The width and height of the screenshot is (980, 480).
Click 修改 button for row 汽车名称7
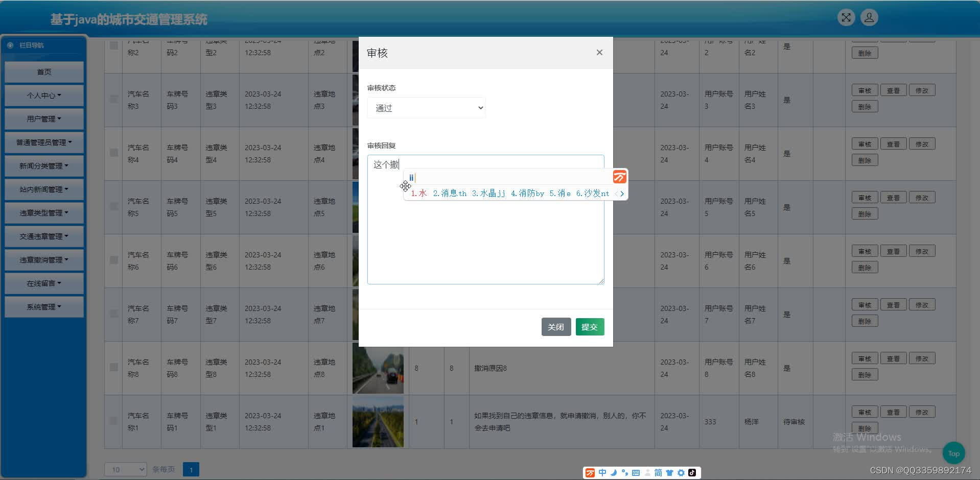point(922,305)
